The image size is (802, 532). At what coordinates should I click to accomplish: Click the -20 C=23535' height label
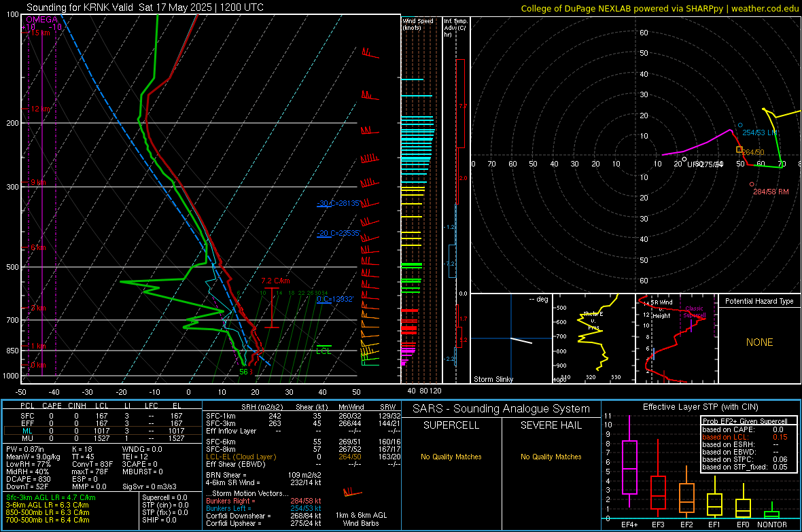click(x=338, y=233)
